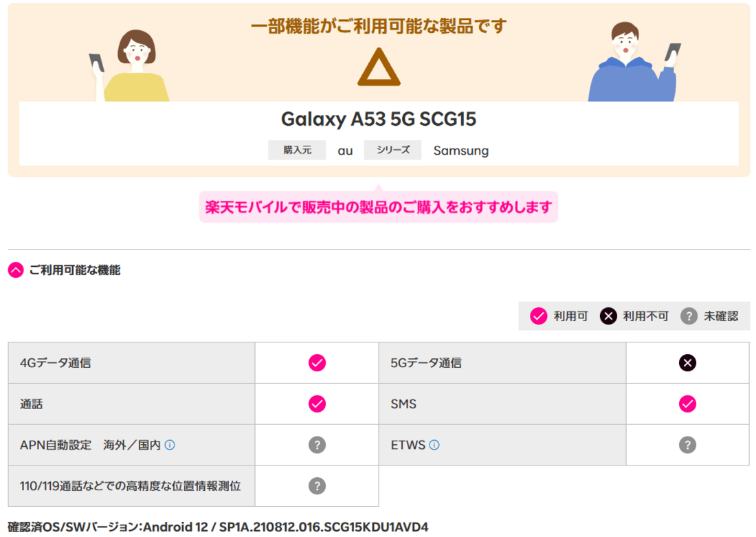Click the Galaxy A53 5G SCG15 title
Screen dimensions: 756x537
click(x=378, y=119)
